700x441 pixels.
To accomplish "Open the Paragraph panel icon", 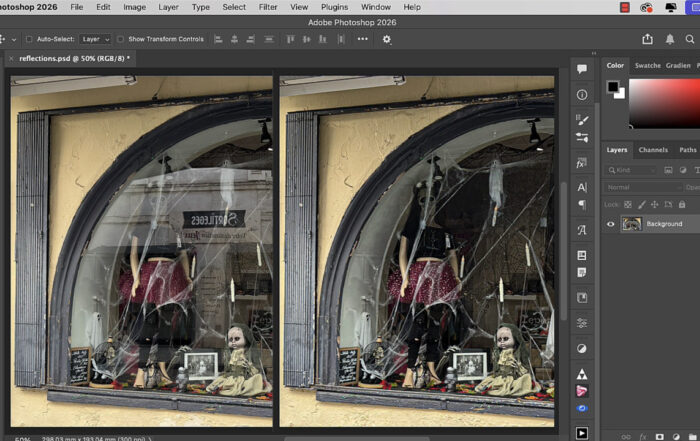I will coord(582,204).
